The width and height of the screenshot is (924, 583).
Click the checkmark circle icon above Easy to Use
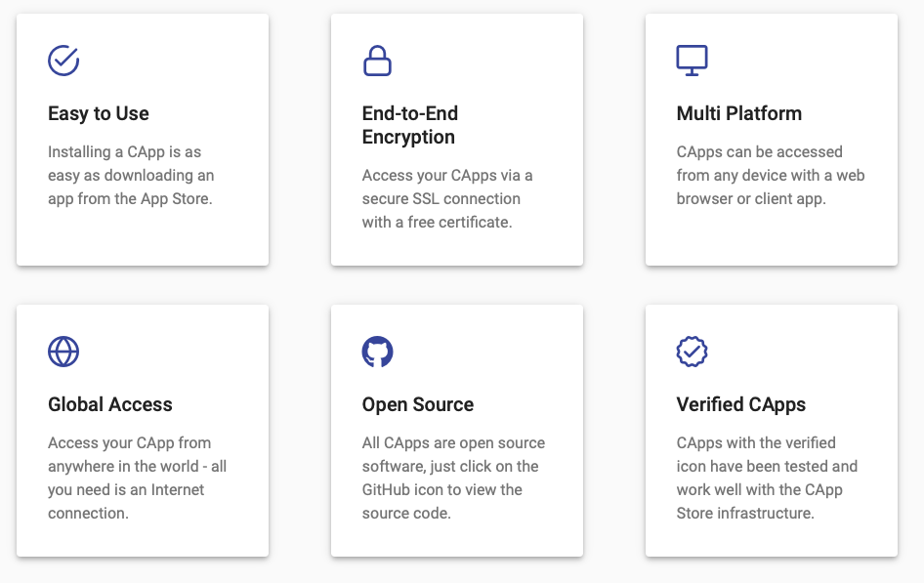click(x=63, y=60)
